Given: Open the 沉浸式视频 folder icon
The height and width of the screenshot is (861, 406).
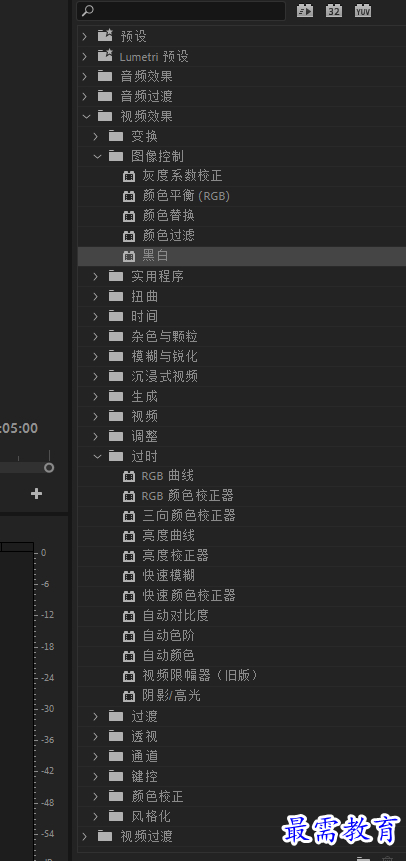Looking at the screenshot, I should coord(116,376).
